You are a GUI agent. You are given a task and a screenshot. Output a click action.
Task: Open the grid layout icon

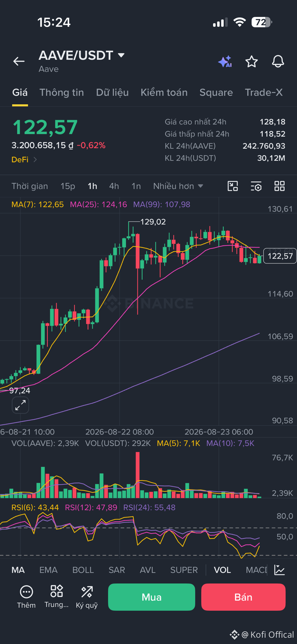(279, 186)
